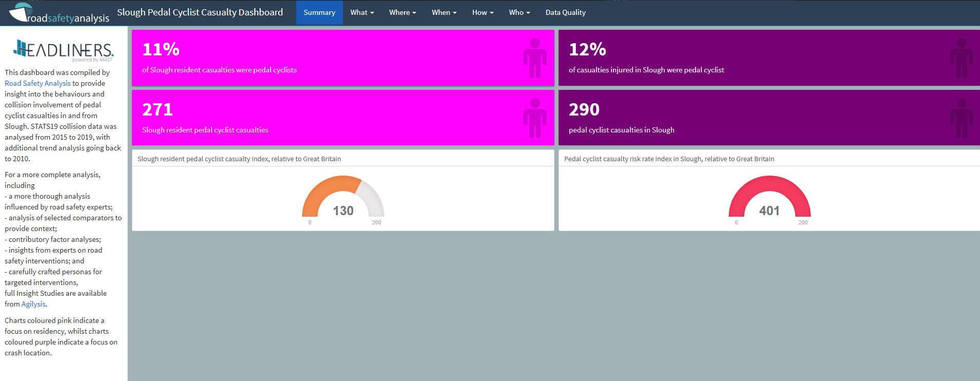
Task: Click the 11% resident casualties card
Action: (x=343, y=58)
